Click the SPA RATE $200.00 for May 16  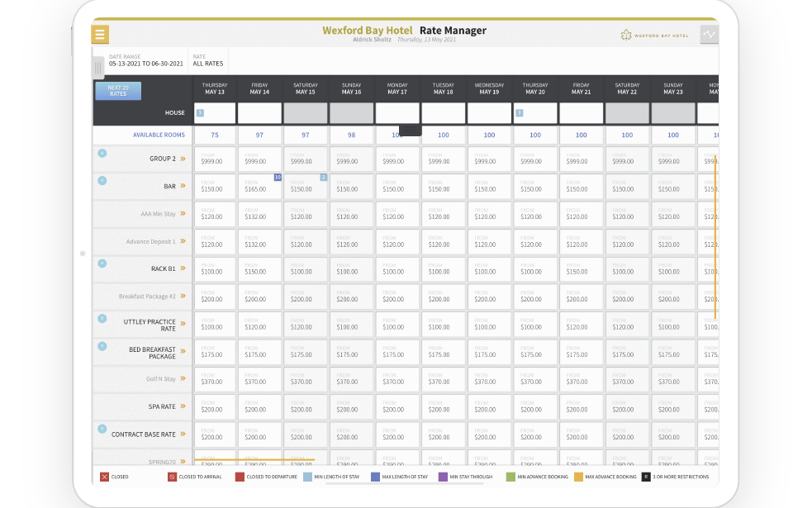pyautogui.click(x=351, y=406)
